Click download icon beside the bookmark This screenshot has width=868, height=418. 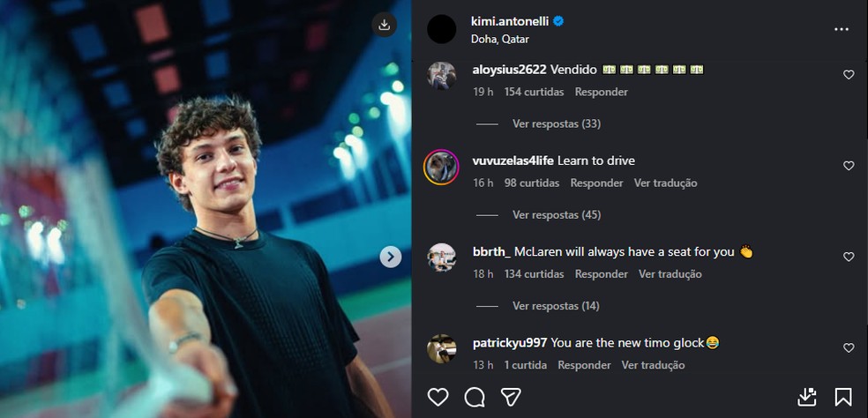click(x=806, y=397)
